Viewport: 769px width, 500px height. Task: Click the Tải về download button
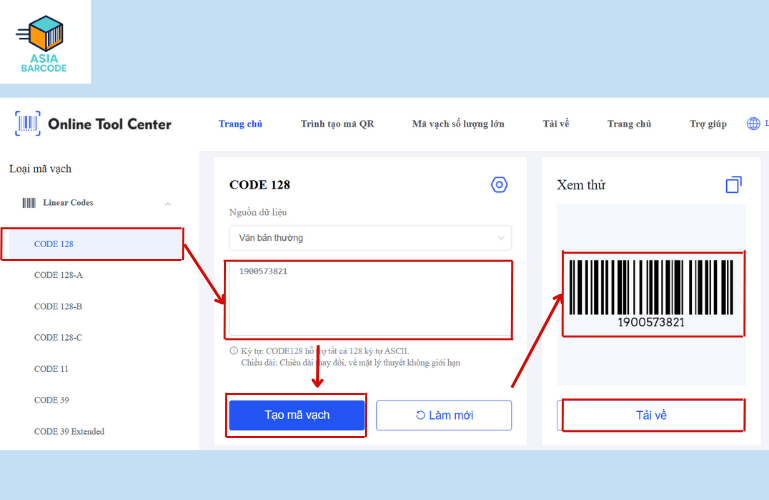(x=651, y=415)
